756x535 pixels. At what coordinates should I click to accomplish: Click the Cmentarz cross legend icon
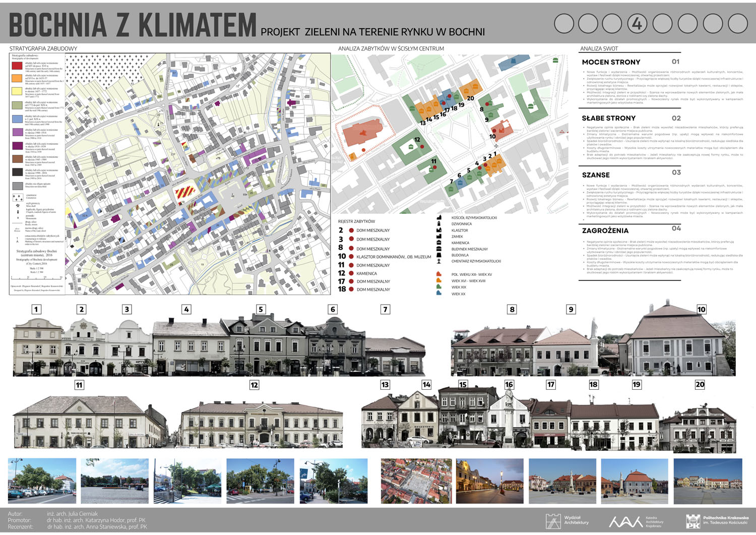(439, 261)
